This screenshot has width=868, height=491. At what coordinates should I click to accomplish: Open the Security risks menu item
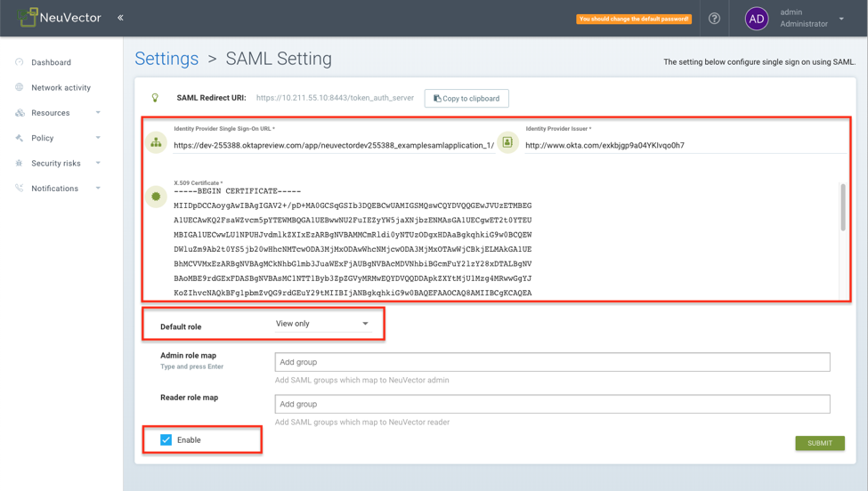(x=56, y=163)
